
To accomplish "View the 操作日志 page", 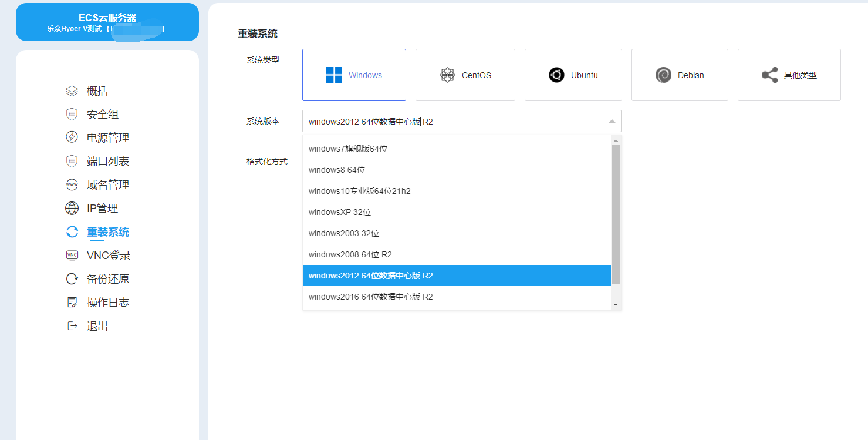I will click(x=108, y=303).
